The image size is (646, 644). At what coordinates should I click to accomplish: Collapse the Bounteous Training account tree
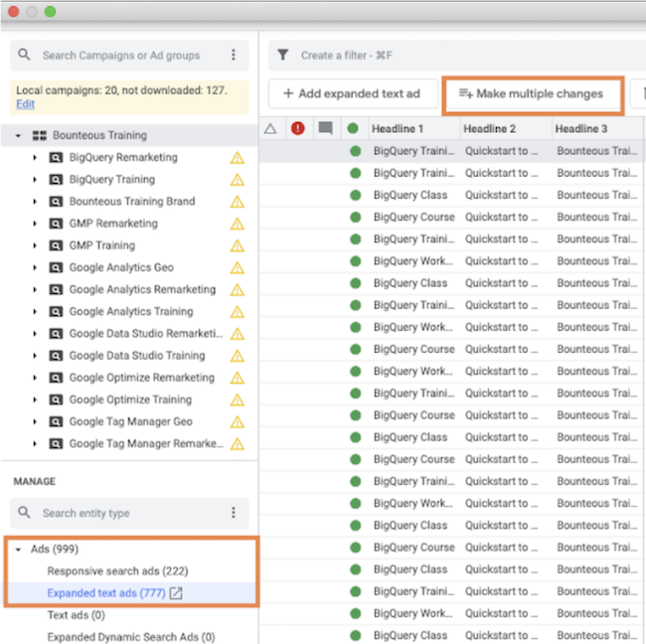[x=18, y=135]
